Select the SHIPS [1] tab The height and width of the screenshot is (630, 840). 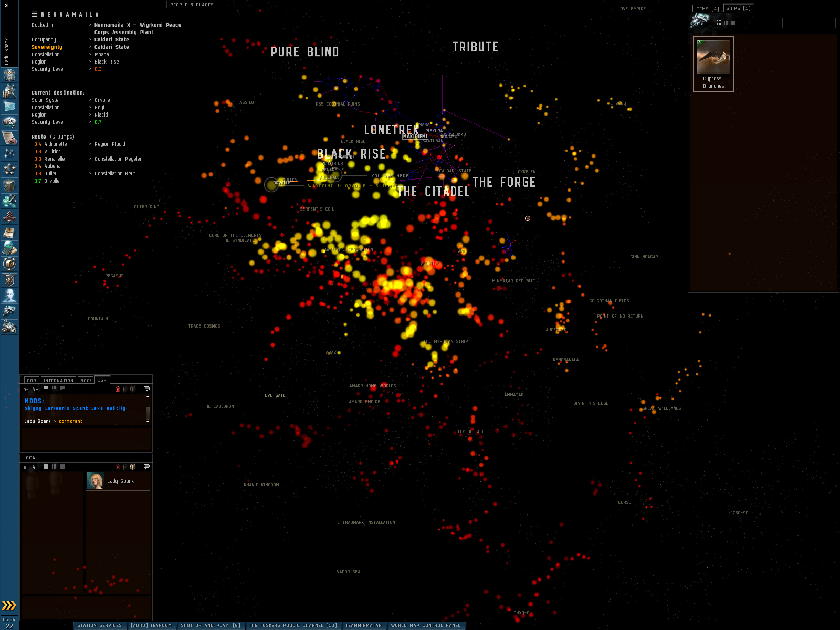click(739, 8)
